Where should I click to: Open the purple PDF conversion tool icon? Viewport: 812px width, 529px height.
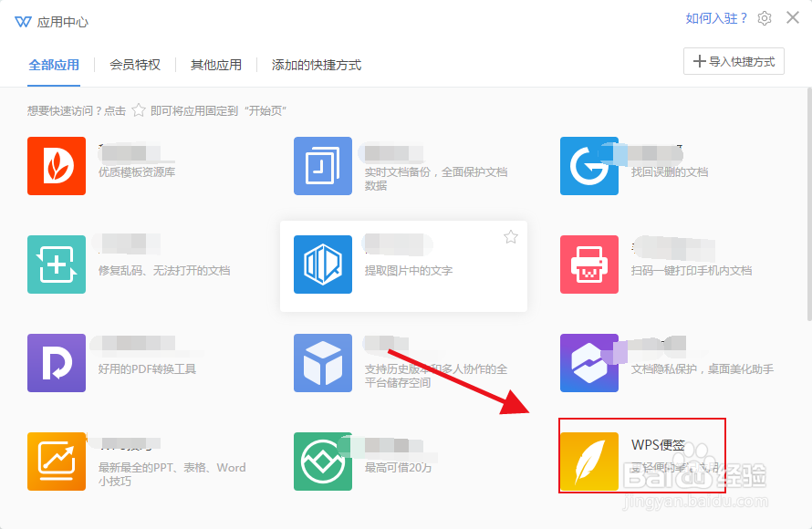[57, 363]
